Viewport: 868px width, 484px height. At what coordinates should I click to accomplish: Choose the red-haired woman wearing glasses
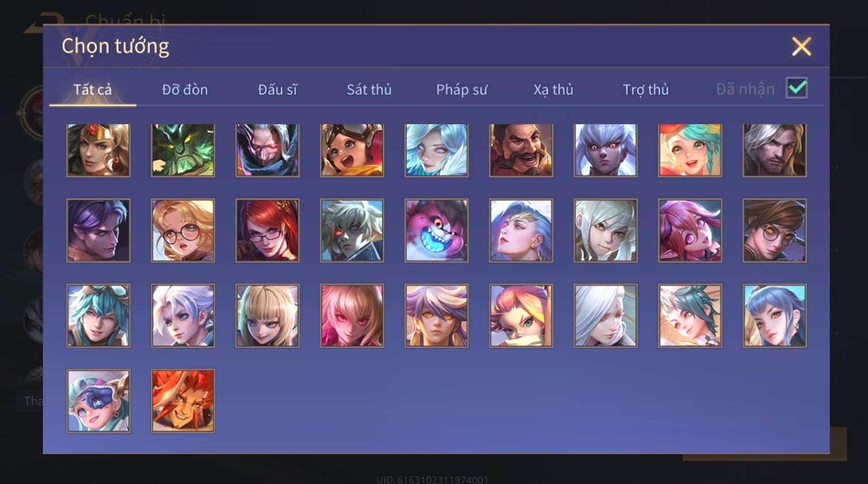pyautogui.click(x=267, y=231)
